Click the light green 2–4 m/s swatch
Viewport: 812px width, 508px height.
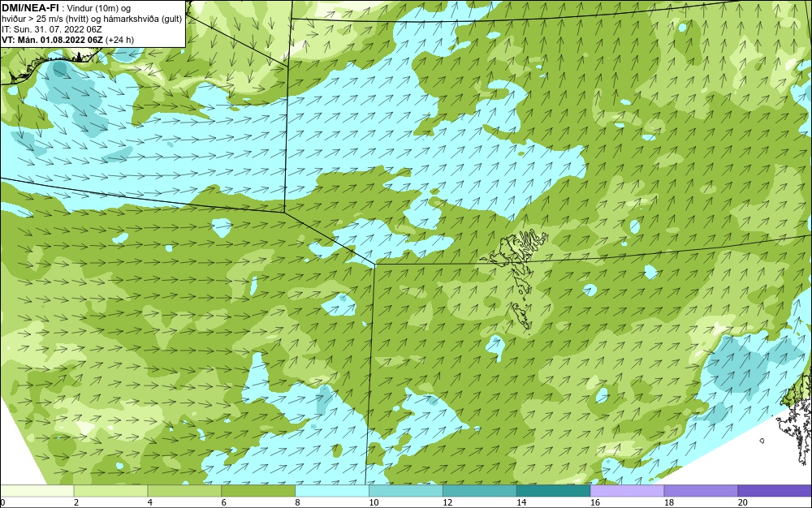(x=110, y=491)
